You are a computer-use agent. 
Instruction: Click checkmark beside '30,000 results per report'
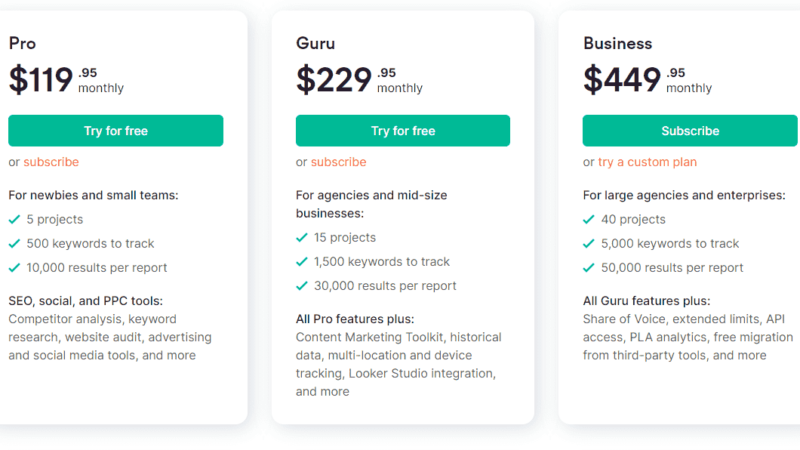[302, 286]
